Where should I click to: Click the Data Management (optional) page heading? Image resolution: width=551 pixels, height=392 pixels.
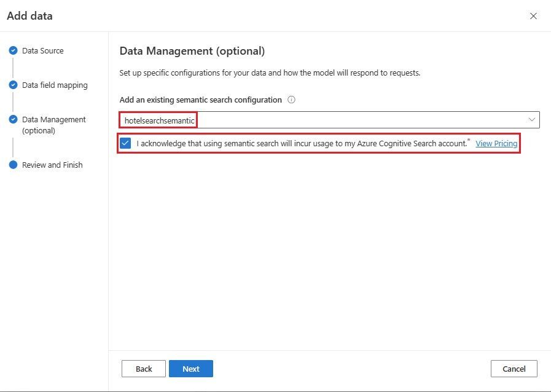(x=192, y=51)
